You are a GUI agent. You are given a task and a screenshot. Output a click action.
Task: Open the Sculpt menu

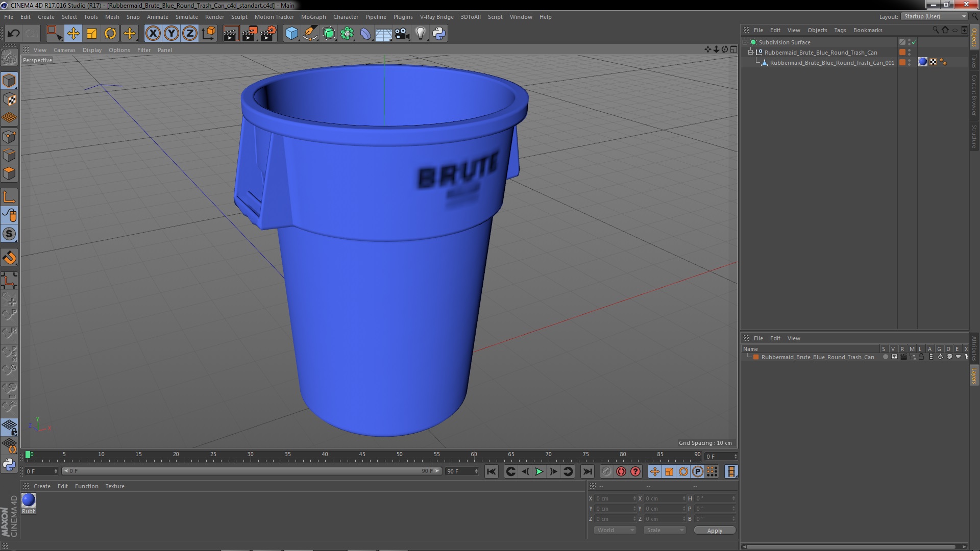pyautogui.click(x=239, y=17)
